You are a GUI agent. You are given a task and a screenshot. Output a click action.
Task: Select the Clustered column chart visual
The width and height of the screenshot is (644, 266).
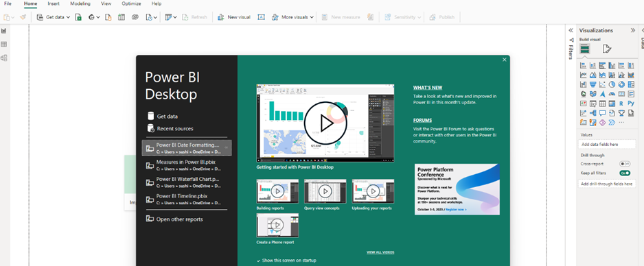[x=612, y=66]
